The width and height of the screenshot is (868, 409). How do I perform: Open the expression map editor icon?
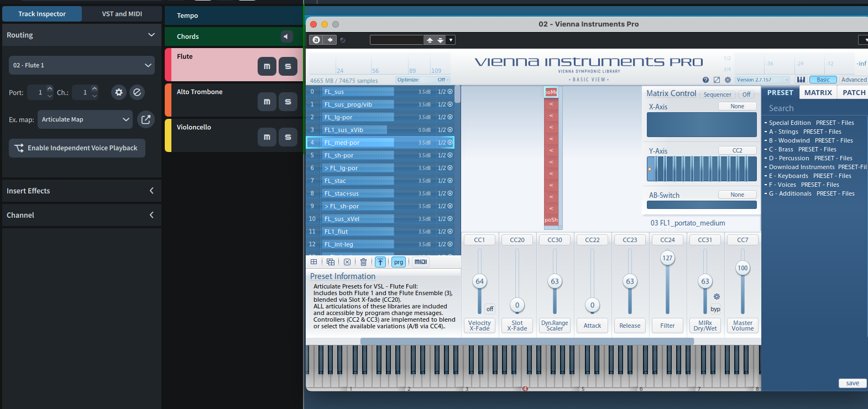click(146, 119)
